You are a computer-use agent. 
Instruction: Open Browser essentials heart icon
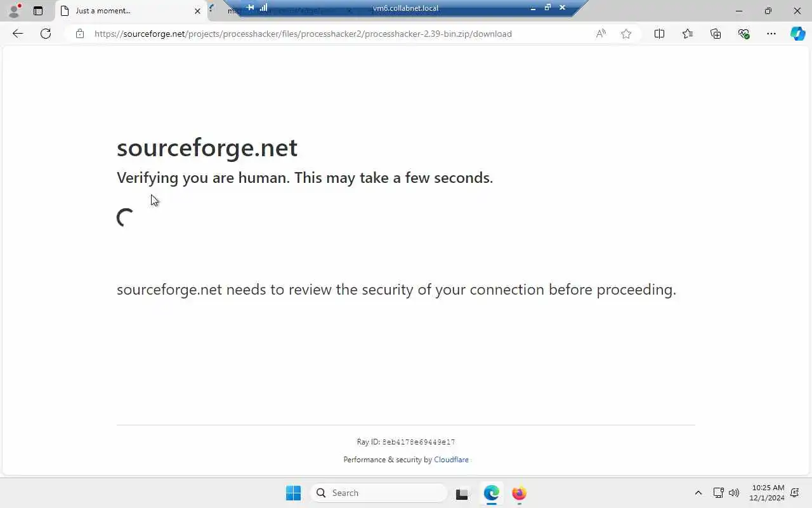[x=743, y=34]
